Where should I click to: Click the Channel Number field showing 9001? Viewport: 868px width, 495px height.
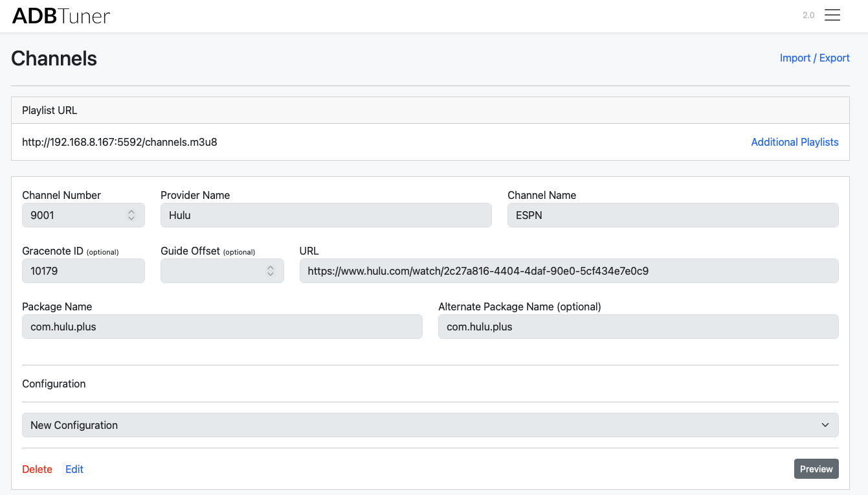(x=71, y=215)
